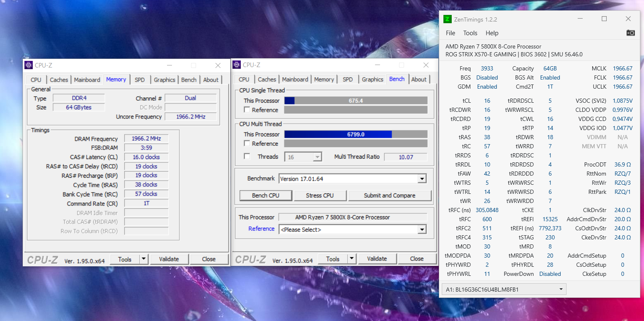The height and width of the screenshot is (321, 644).
Task: Switch to Graphics tab in Bench window
Action: [373, 80]
